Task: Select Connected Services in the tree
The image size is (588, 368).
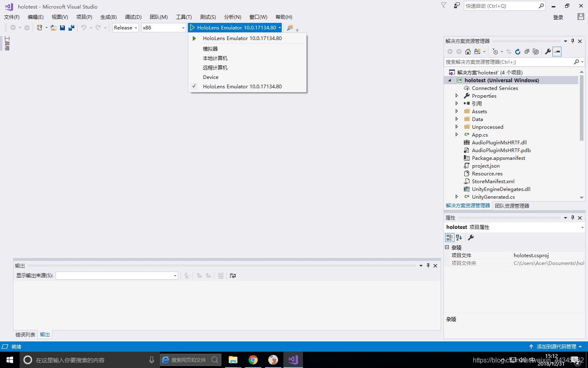Action: pyautogui.click(x=495, y=88)
